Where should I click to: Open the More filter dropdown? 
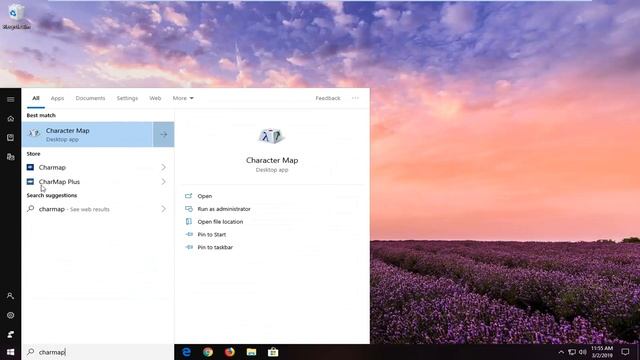[x=183, y=98]
